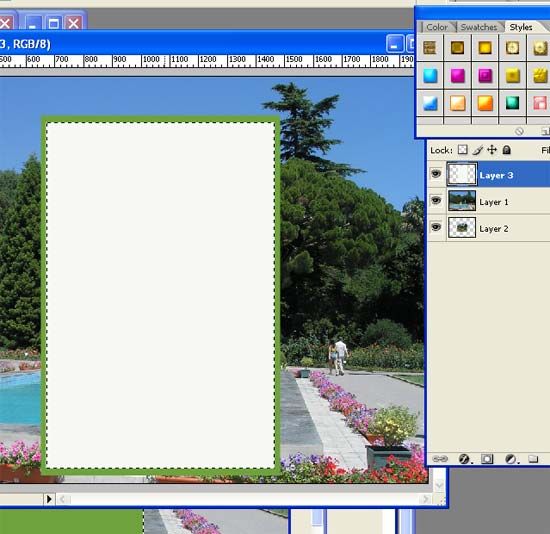Screen dimensions: 550x534
Task: Apply the dark gold bevel style
Action: [457, 48]
